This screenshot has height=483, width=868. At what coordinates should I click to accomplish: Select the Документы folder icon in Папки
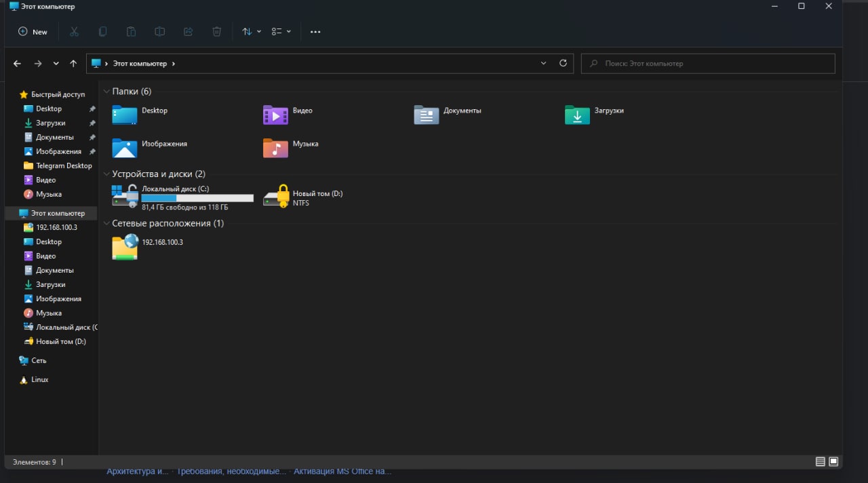[x=427, y=115]
